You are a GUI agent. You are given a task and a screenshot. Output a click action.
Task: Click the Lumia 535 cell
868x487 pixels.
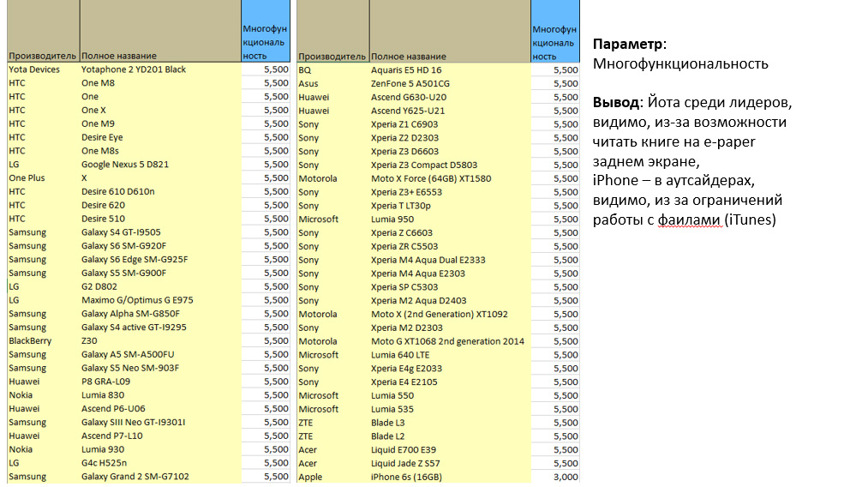click(x=450, y=410)
